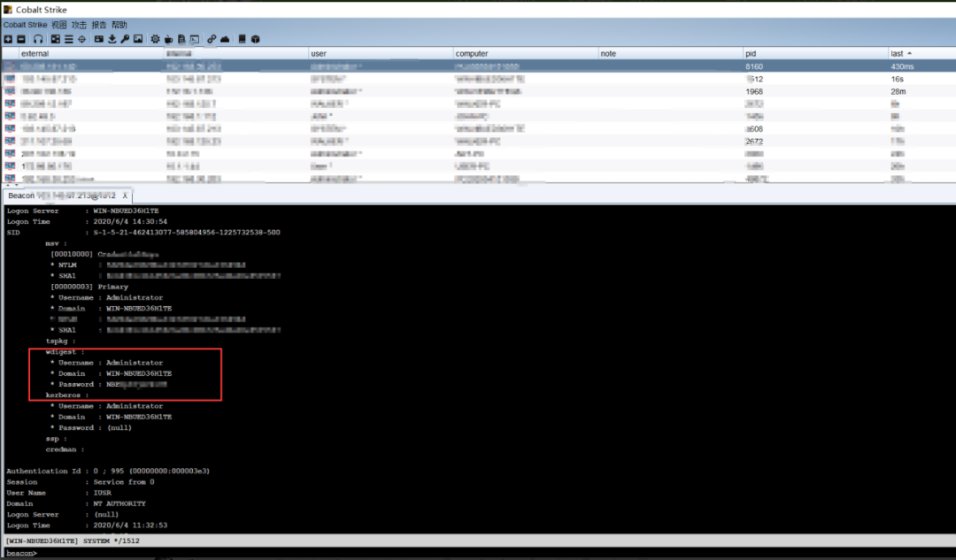Image resolution: width=956 pixels, height=560 pixels.
Task: Sort sessions by the computer column header
Action: (526, 54)
